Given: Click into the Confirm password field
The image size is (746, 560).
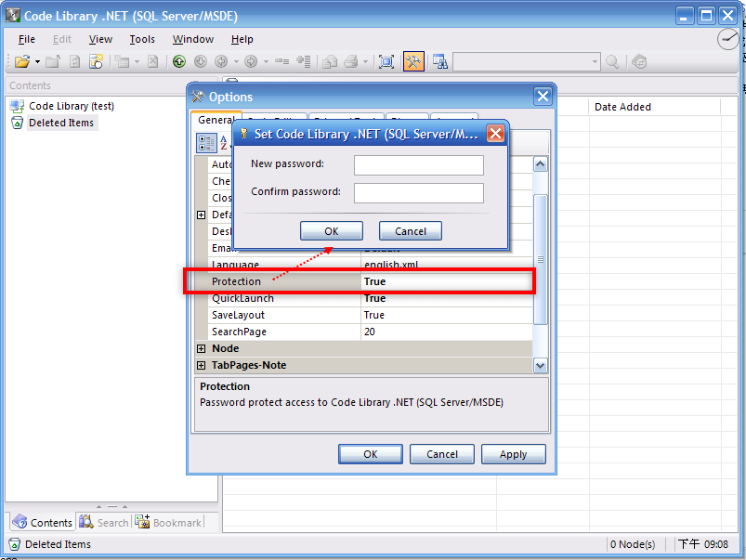Looking at the screenshot, I should (419, 192).
